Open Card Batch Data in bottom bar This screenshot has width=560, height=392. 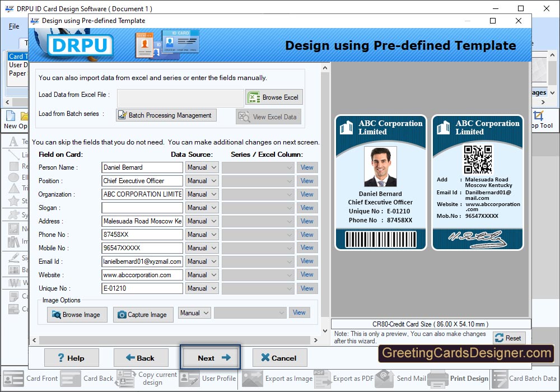coord(524,379)
